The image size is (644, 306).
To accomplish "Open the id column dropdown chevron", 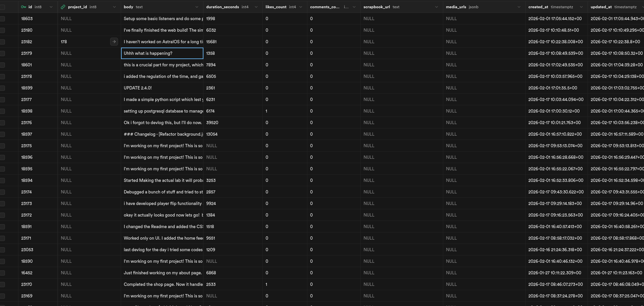I will point(51,7).
